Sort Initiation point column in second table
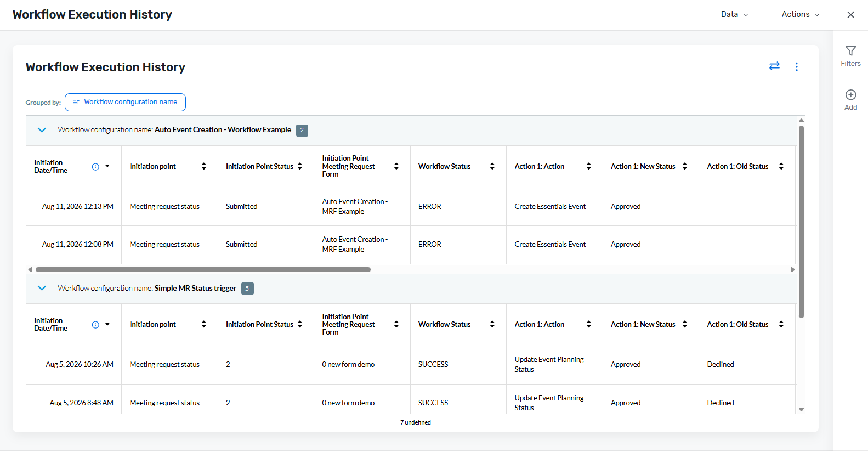Image resolution: width=868 pixels, height=452 pixels. [203, 324]
